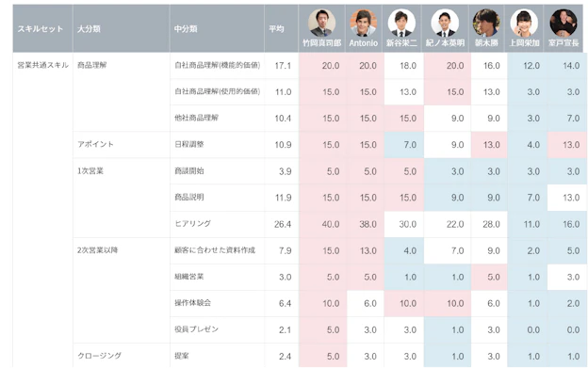The height and width of the screenshot is (368, 588).
Task: Click 室戸宣長's avatar picture
Action: click(563, 23)
